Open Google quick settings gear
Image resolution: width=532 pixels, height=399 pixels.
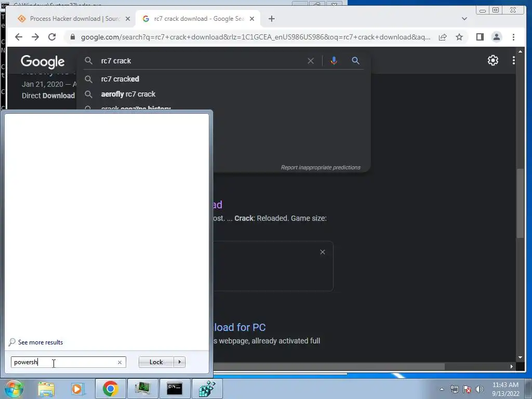point(493,60)
